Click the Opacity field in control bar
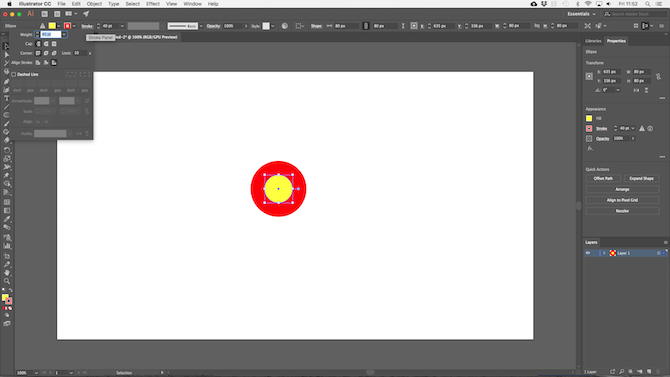The image size is (670, 377). pos(232,26)
